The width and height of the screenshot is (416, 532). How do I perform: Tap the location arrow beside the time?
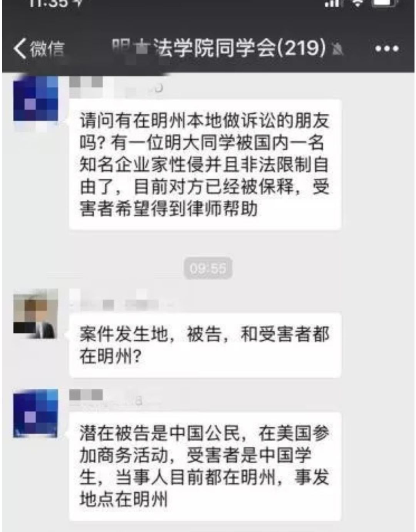[79, 3]
